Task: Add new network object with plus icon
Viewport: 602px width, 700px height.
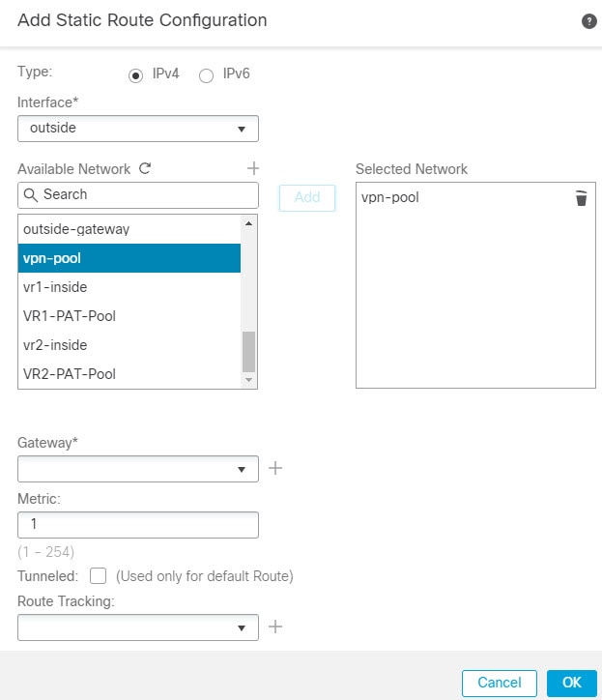Action: pyautogui.click(x=253, y=168)
